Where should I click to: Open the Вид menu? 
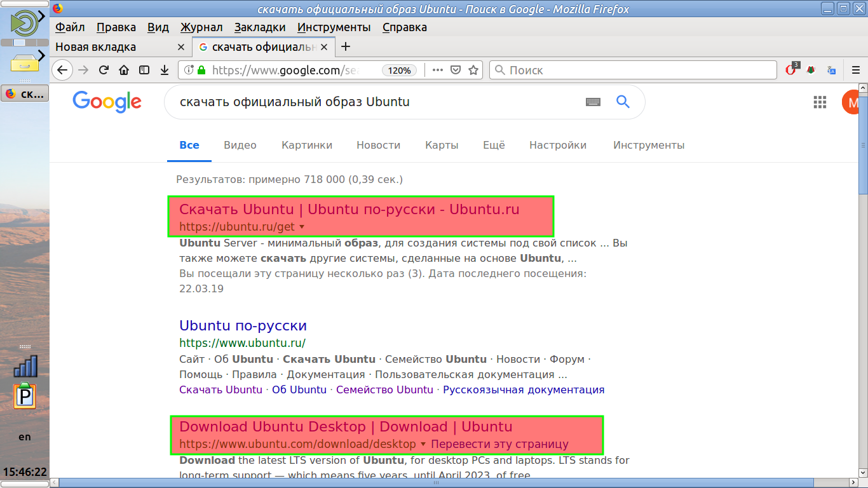[x=158, y=27]
